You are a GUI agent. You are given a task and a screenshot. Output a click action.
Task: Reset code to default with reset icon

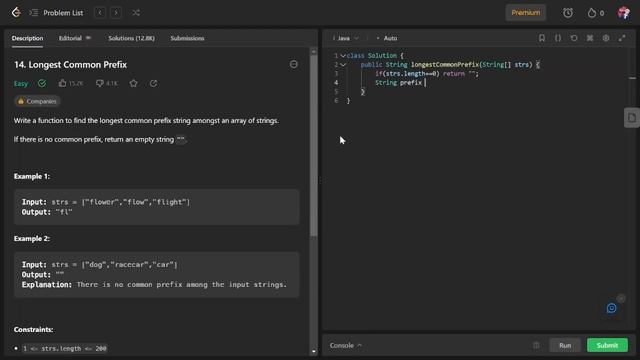point(574,38)
